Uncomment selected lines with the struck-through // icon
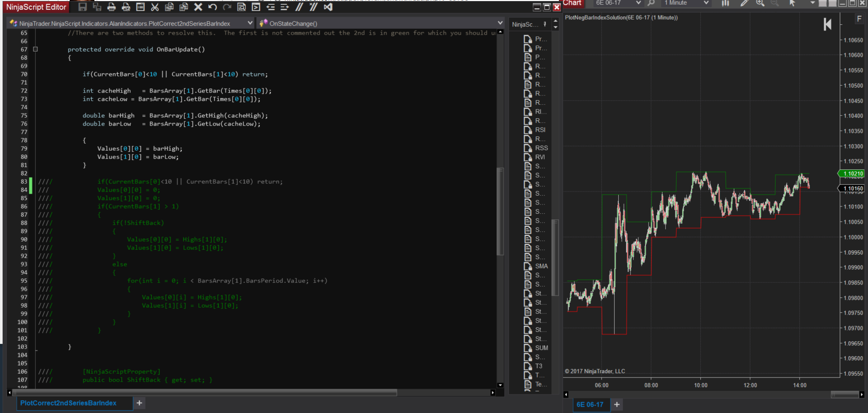 [313, 7]
